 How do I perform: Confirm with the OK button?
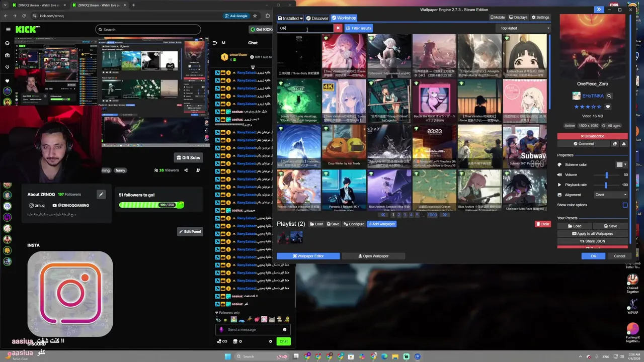(x=593, y=256)
